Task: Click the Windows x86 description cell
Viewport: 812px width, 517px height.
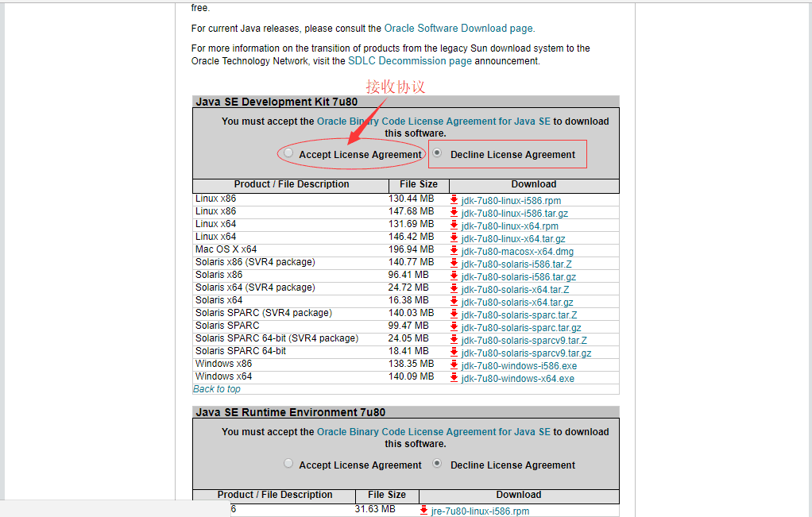Action: 224,363
